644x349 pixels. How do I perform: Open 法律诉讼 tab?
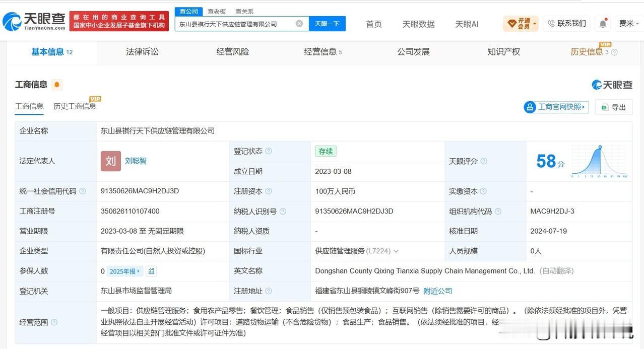pyautogui.click(x=142, y=52)
